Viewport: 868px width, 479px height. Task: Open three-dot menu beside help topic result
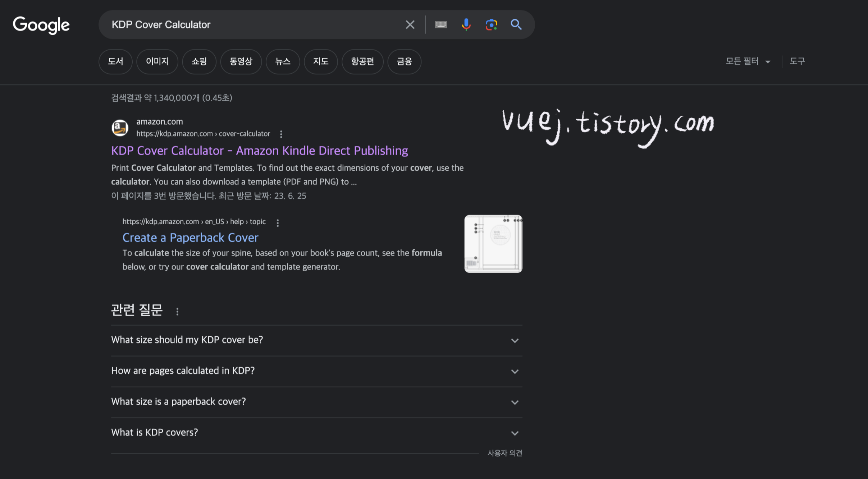(x=278, y=223)
